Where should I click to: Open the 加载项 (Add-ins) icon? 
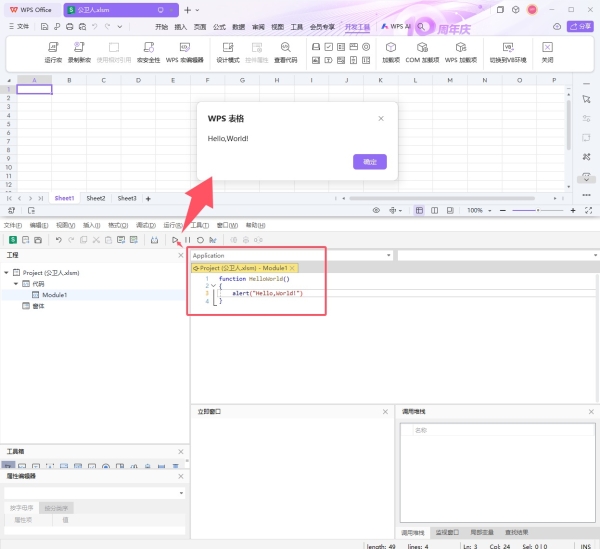[391, 52]
